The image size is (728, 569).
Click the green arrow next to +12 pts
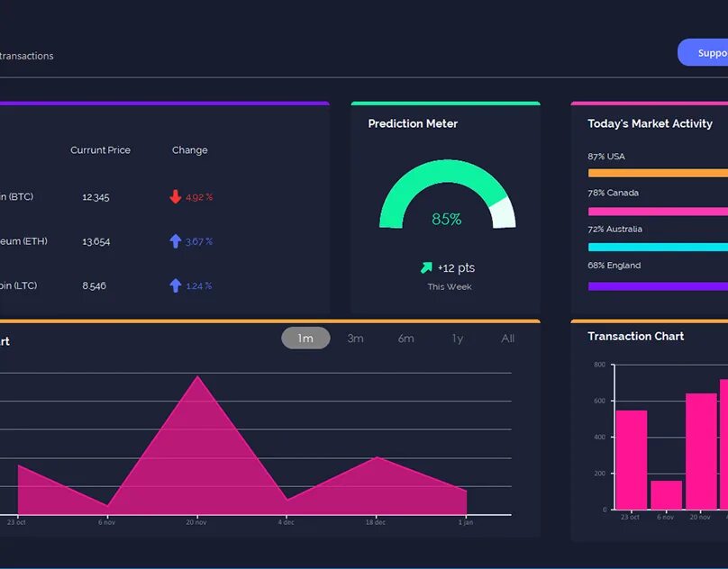(x=426, y=267)
